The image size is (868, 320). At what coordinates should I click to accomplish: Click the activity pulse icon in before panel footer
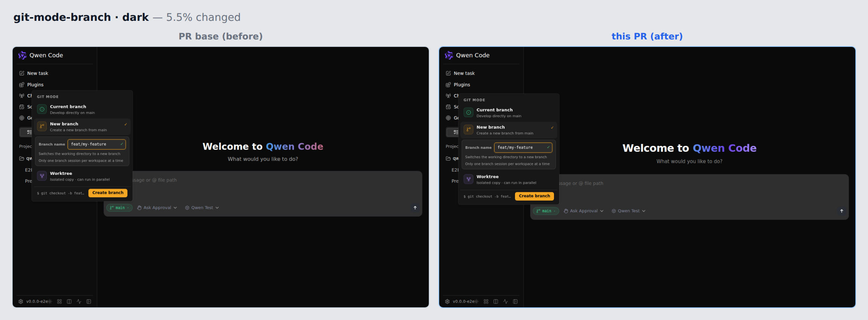[79, 301]
